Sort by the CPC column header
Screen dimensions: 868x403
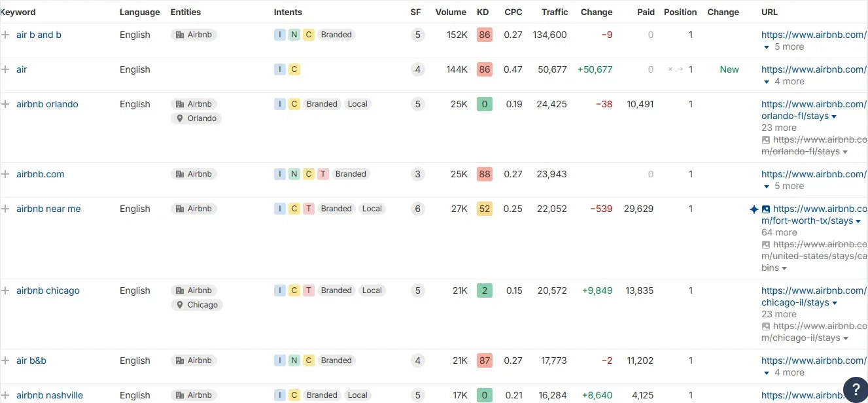[513, 12]
